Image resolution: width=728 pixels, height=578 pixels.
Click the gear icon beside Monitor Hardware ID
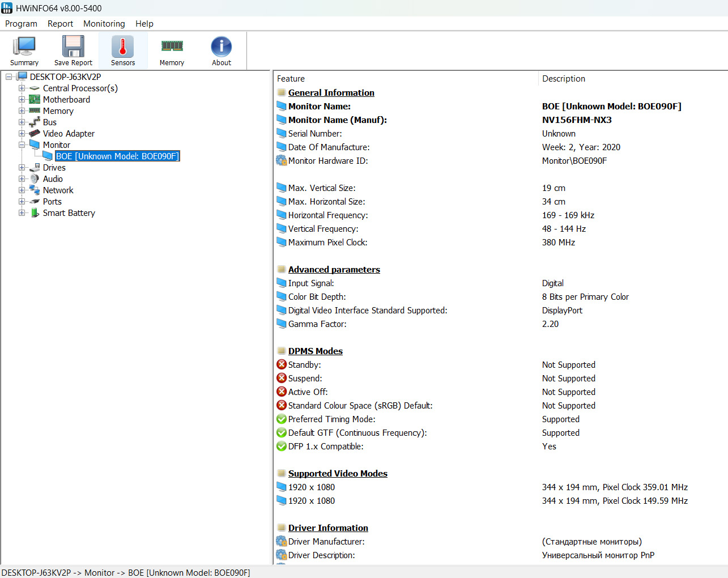(x=282, y=160)
